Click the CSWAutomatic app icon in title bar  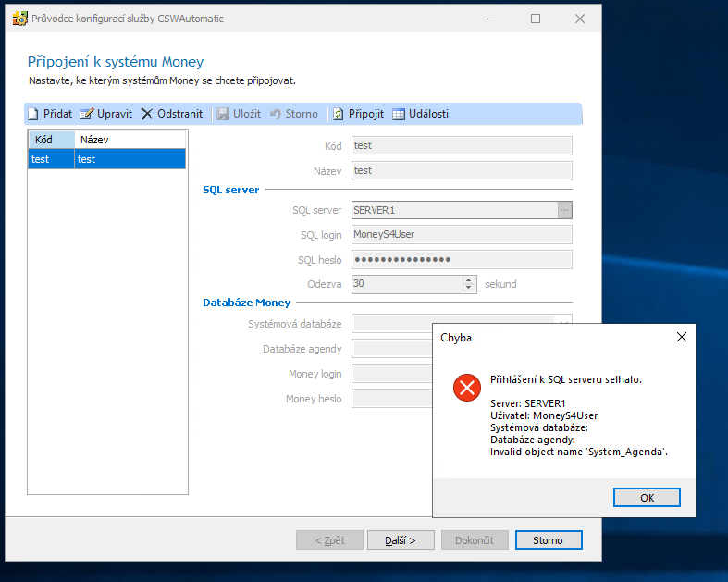click(x=18, y=19)
